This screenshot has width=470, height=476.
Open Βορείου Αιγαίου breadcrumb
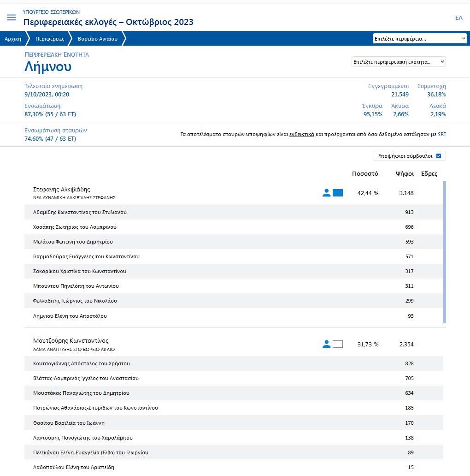pos(98,39)
